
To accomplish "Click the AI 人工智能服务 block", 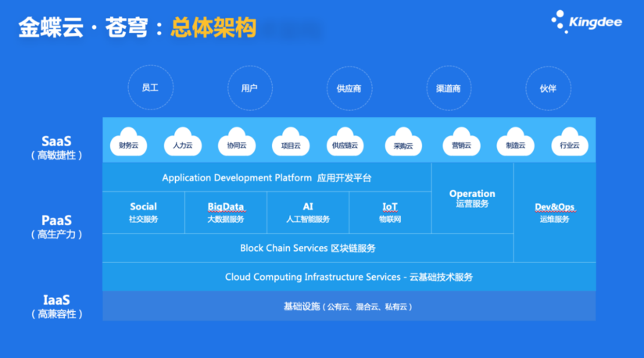I will coord(308,213).
